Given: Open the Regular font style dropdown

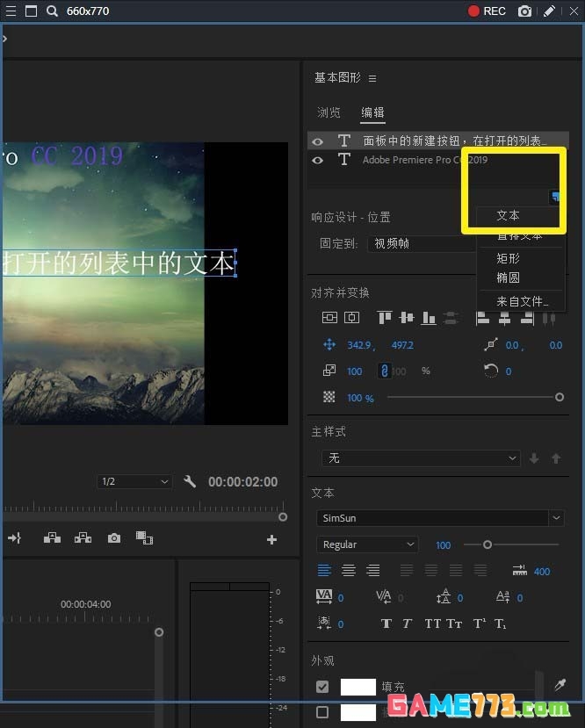Looking at the screenshot, I should tap(367, 544).
